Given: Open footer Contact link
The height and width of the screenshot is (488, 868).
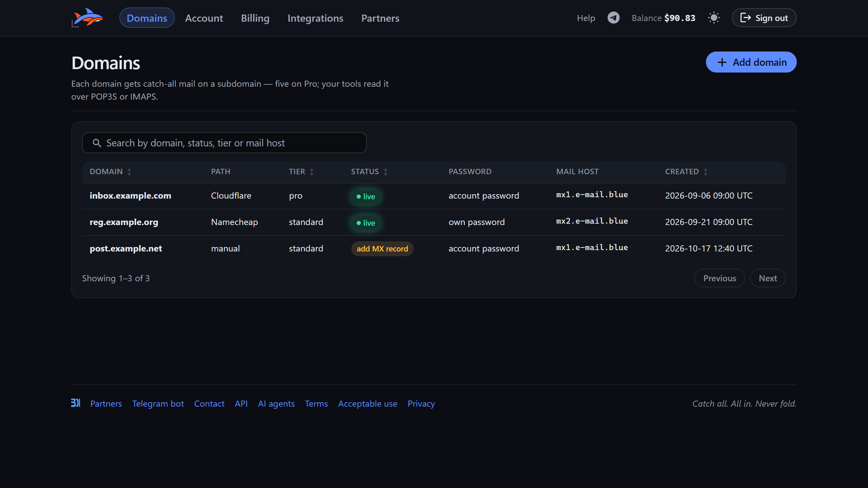Looking at the screenshot, I should (x=209, y=404).
